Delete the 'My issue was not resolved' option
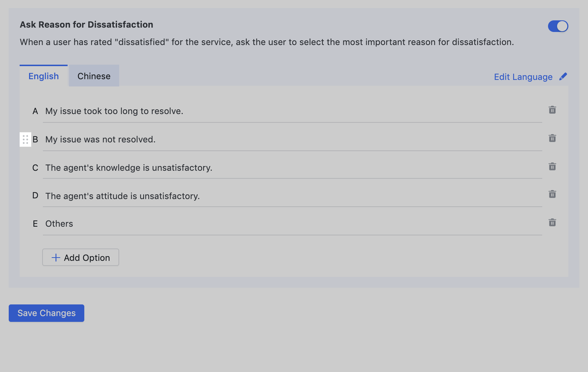The image size is (588, 372). (x=552, y=138)
